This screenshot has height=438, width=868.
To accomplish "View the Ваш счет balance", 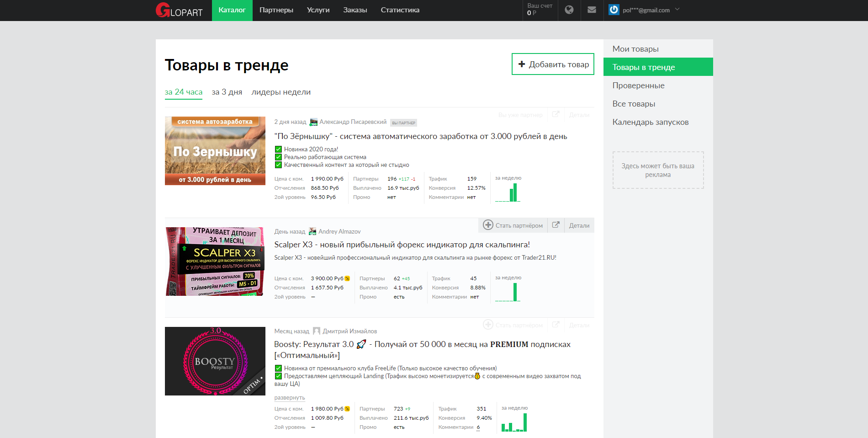I will pos(540,10).
